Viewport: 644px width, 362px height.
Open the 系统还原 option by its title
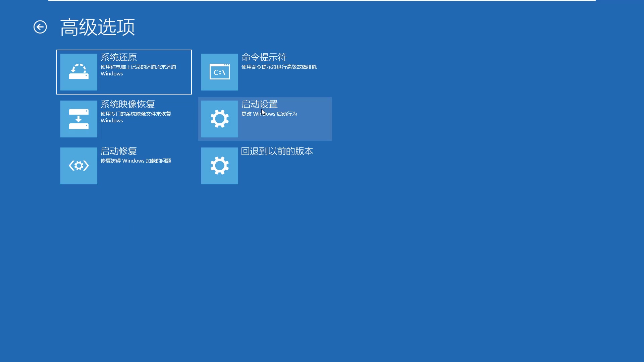119,57
